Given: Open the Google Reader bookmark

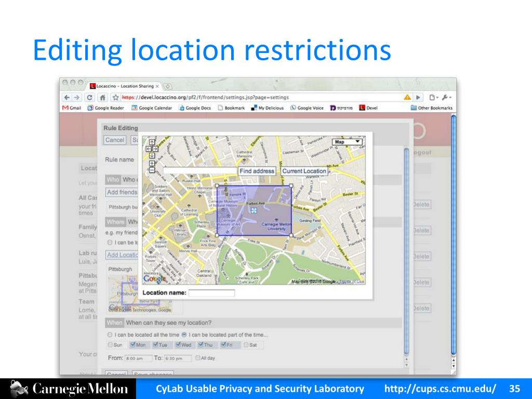Looking at the screenshot, I should [105, 108].
